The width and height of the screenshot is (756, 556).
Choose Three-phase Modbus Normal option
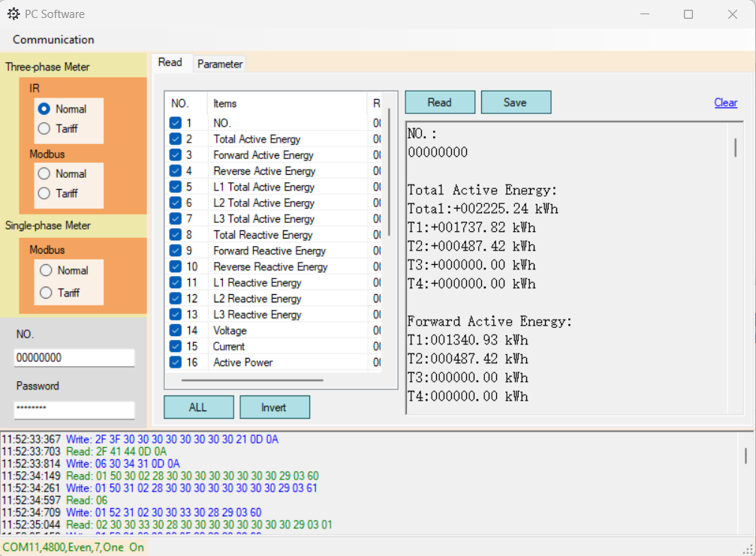(x=44, y=173)
